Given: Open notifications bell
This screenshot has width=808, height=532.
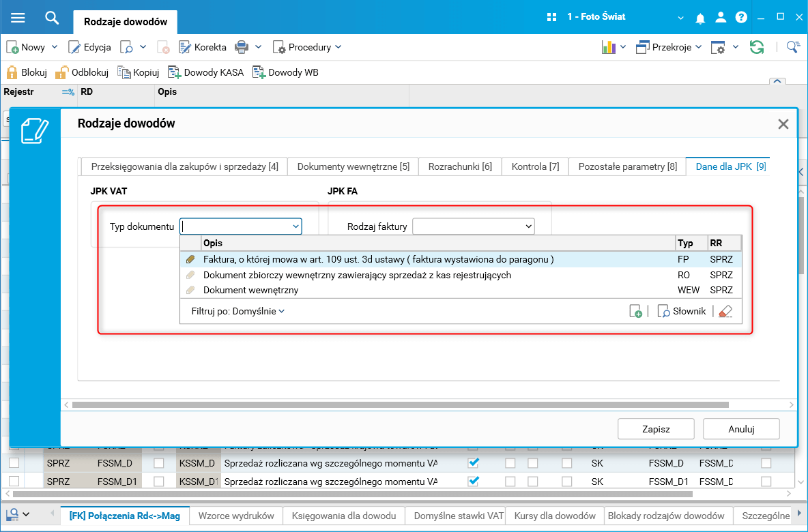Looking at the screenshot, I should (x=699, y=18).
